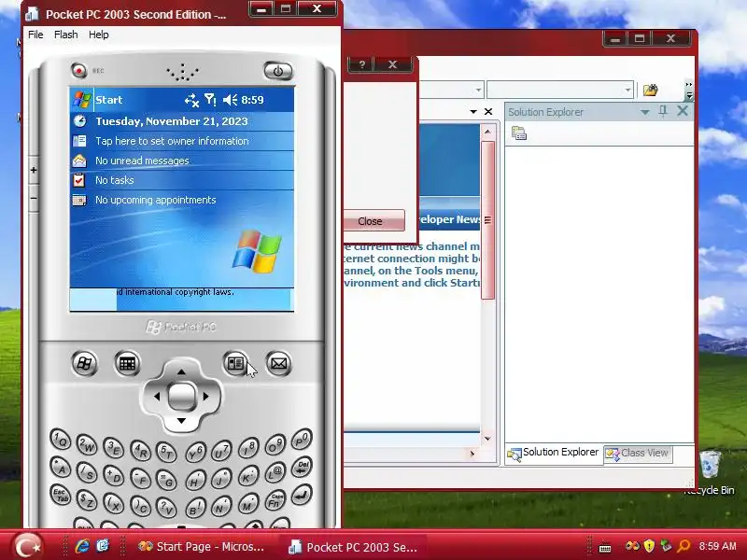This screenshot has width=747, height=560.
Task: Tap the connectivity status icon
Action: click(x=191, y=100)
